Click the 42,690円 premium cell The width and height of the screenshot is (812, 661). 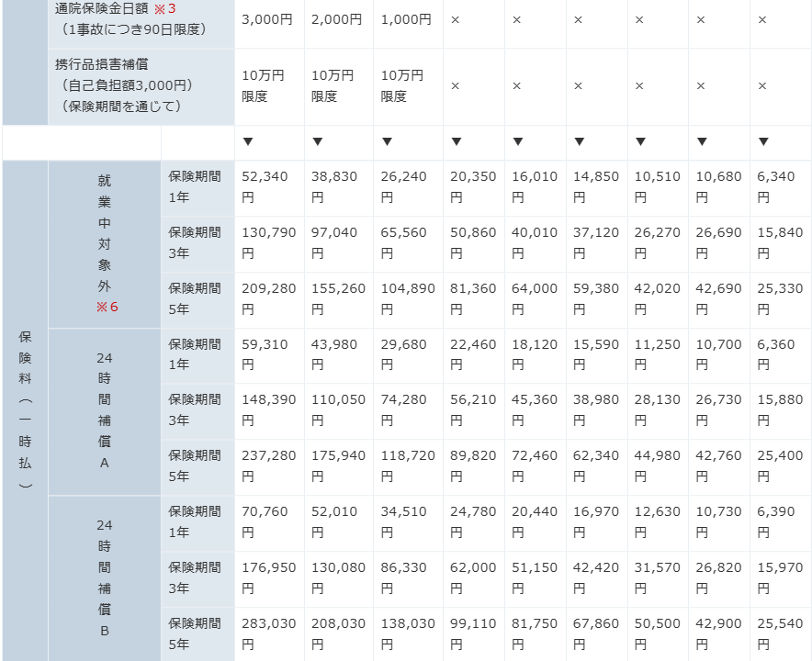719,300
